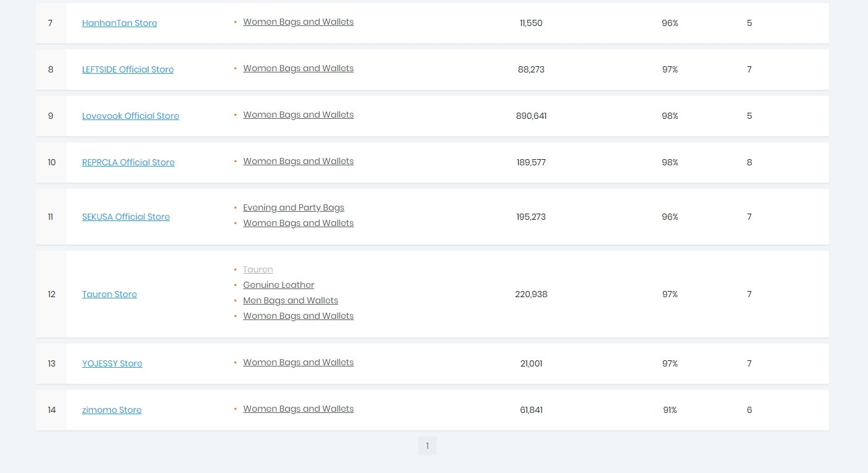Screen dimensions: 868x473
Task: Select the Genuine Leather category link
Action: [278, 285]
